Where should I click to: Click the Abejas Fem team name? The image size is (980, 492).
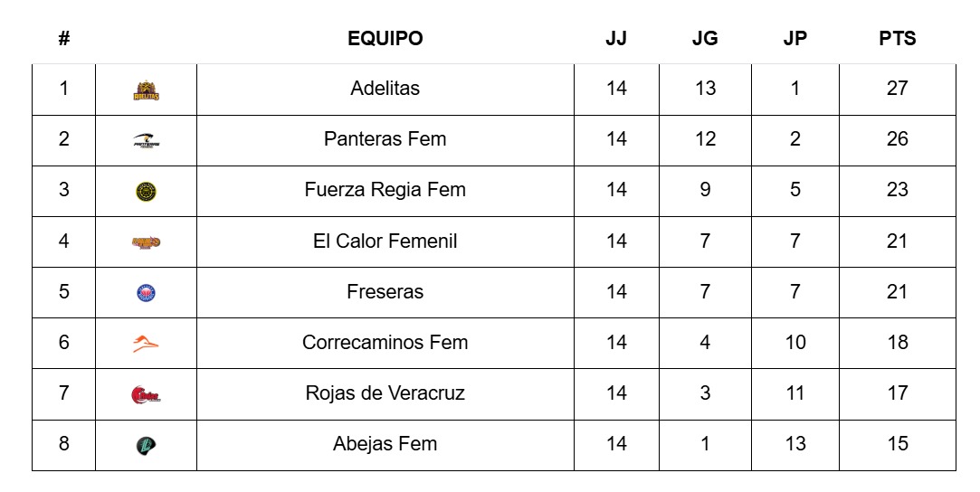pyautogui.click(x=385, y=444)
